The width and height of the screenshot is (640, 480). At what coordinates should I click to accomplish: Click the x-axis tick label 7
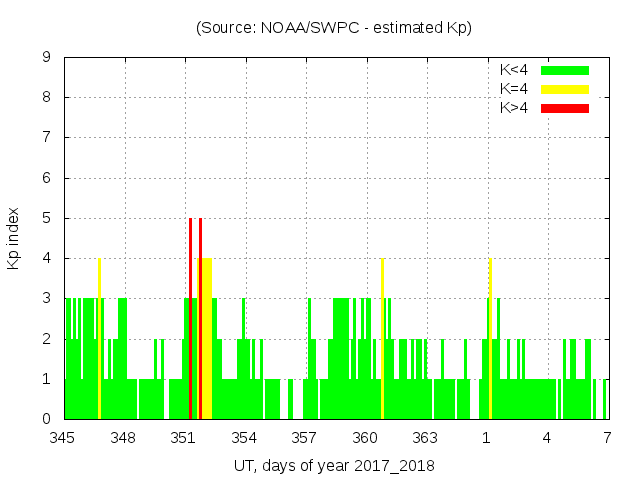click(607, 438)
